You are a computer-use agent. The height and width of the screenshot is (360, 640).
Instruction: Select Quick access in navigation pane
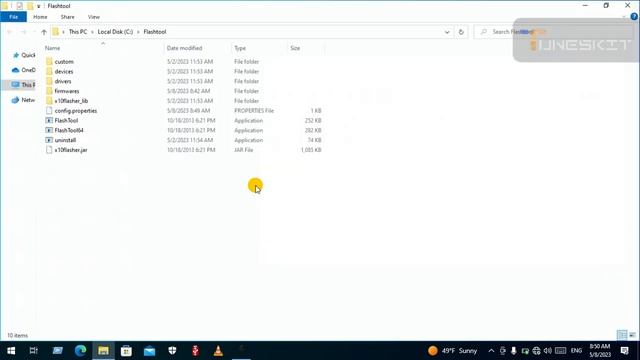tap(24, 55)
